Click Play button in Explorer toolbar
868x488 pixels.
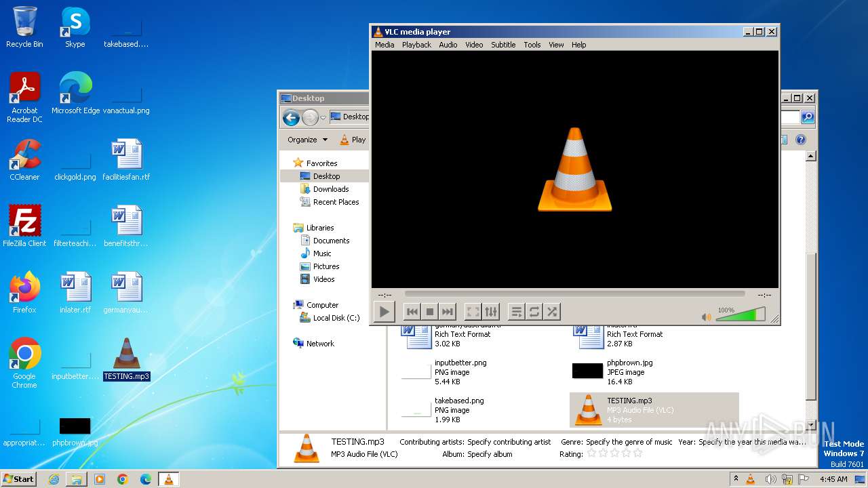[353, 140]
